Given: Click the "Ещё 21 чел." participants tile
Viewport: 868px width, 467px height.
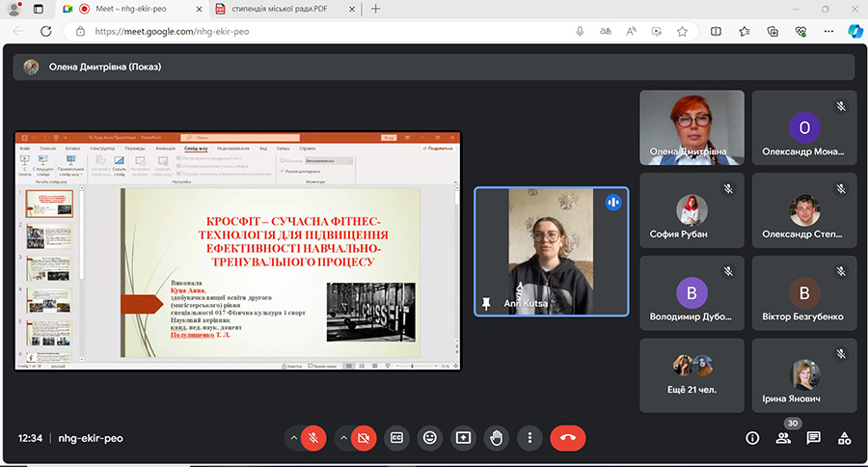Looking at the screenshot, I should coord(692,374).
